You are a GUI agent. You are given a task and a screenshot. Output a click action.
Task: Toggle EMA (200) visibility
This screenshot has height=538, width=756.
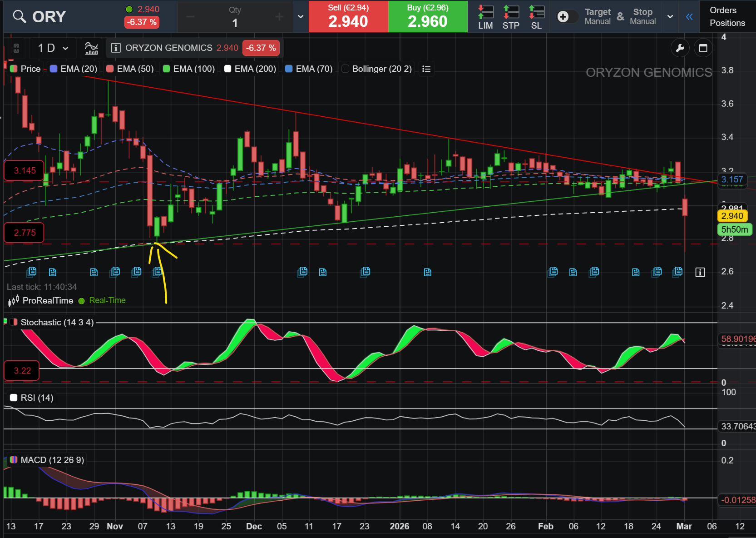coord(250,69)
